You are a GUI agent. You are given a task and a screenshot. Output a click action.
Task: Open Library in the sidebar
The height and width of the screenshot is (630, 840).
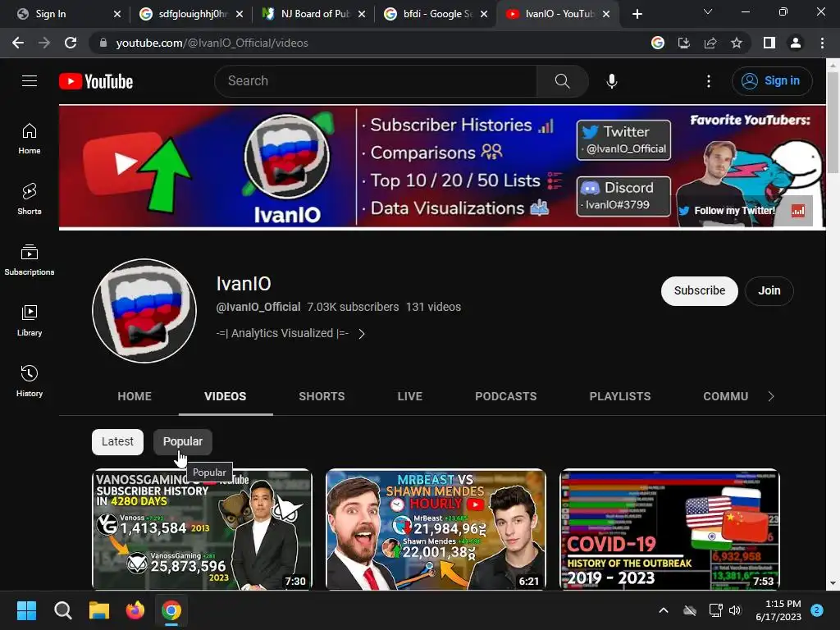pyautogui.click(x=30, y=321)
